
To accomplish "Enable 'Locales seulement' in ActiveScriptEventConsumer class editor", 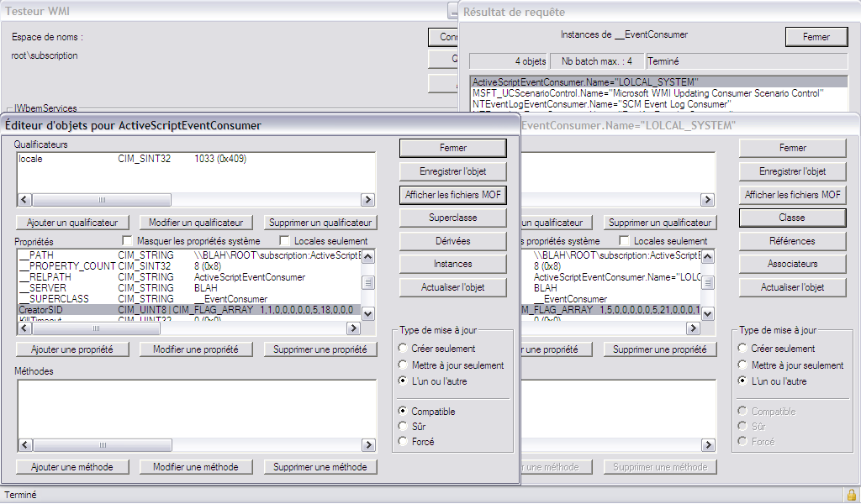I will [284, 241].
